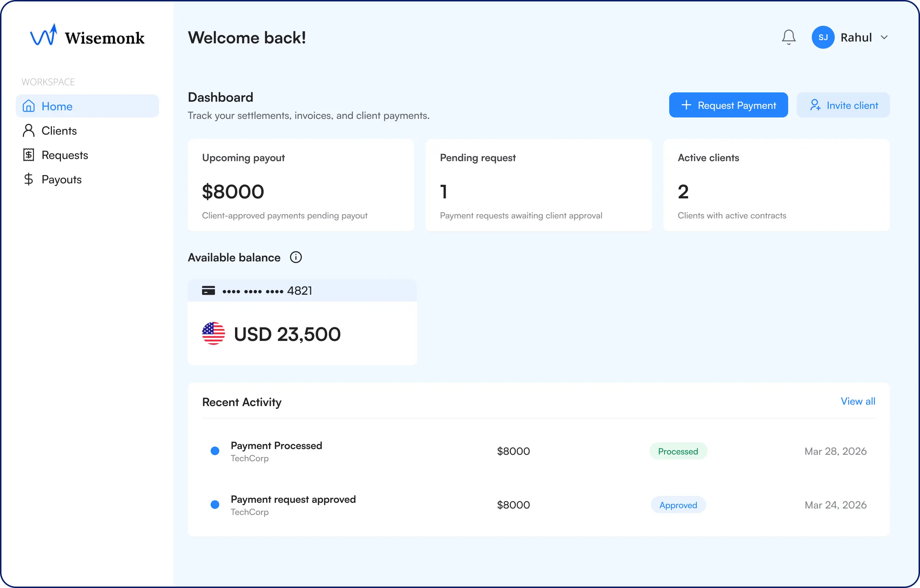Viewport: 920px width, 588px height.
Task: Click the info icon beside Available balance
Action: (x=296, y=257)
